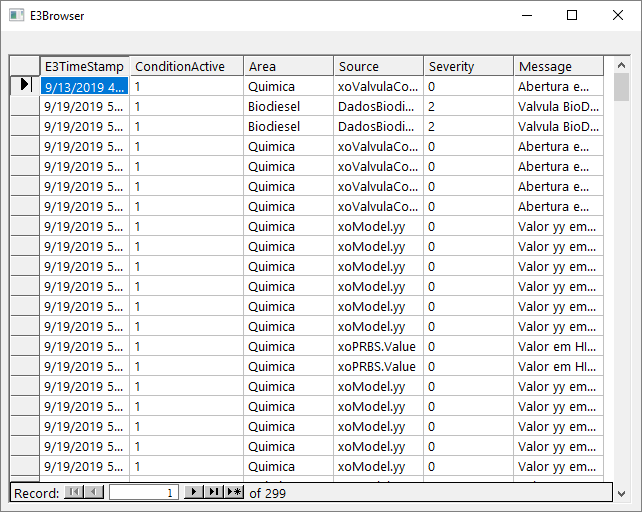642x512 pixels.
Task: Jump to the last record
Action: (x=214, y=492)
